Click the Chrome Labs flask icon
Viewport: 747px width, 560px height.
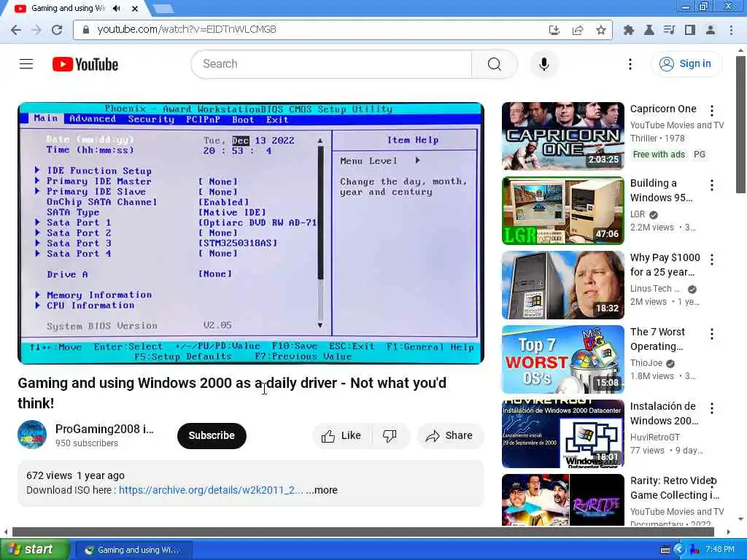pyautogui.click(x=649, y=30)
